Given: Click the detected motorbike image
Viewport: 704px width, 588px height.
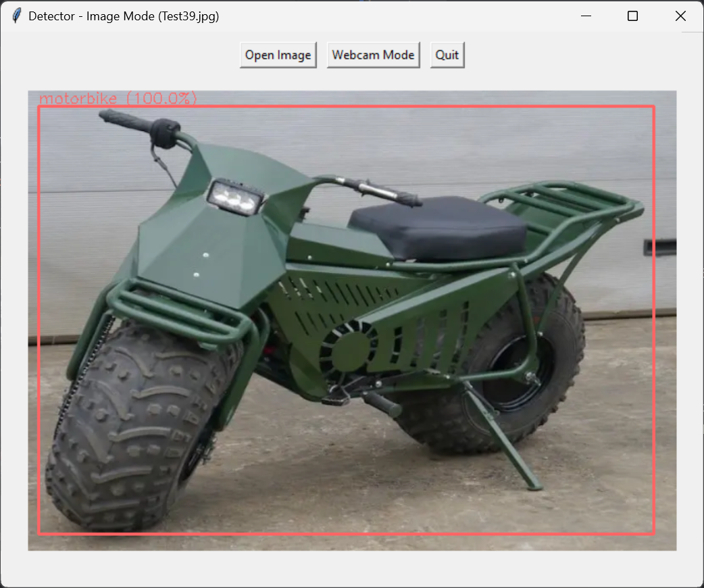Looking at the screenshot, I should click(352, 321).
